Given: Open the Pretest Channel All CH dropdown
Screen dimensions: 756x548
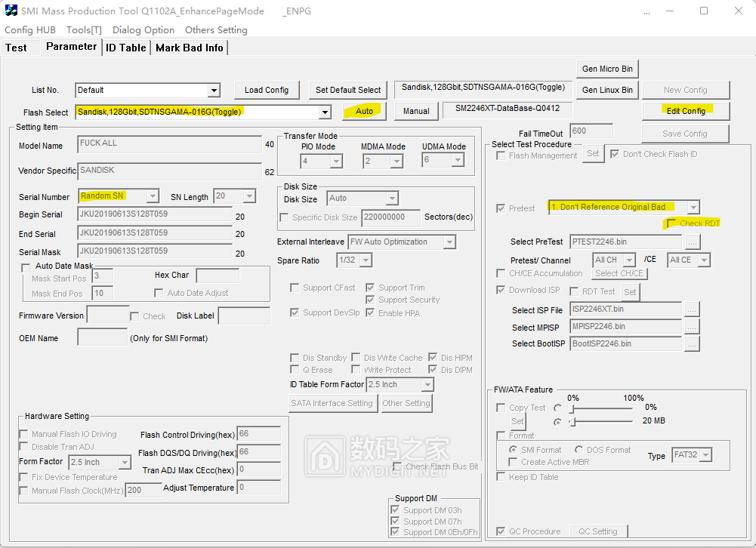Looking at the screenshot, I should tap(629, 260).
